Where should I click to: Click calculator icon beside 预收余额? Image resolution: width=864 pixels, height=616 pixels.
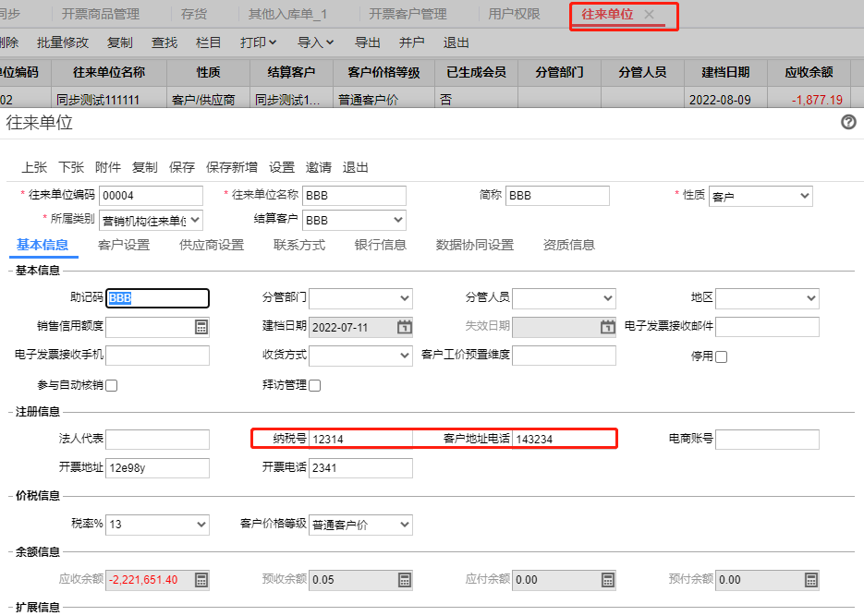click(x=405, y=580)
